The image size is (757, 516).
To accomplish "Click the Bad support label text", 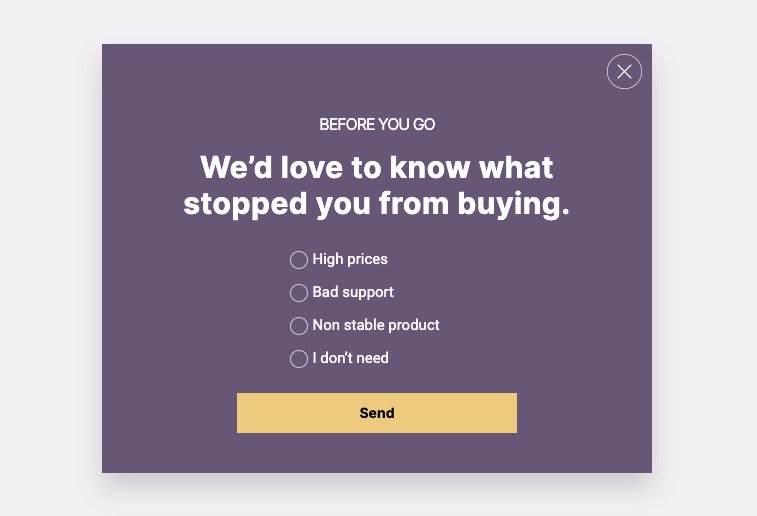I will tap(353, 292).
